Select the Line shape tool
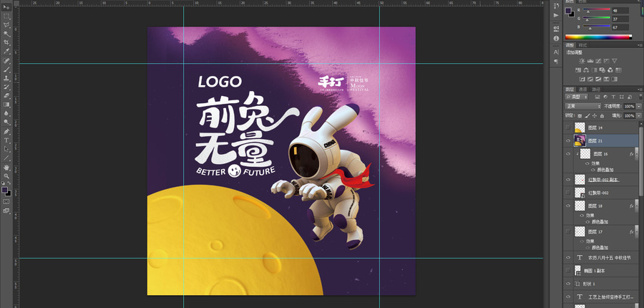This screenshot has width=644, height=308. tap(6, 158)
